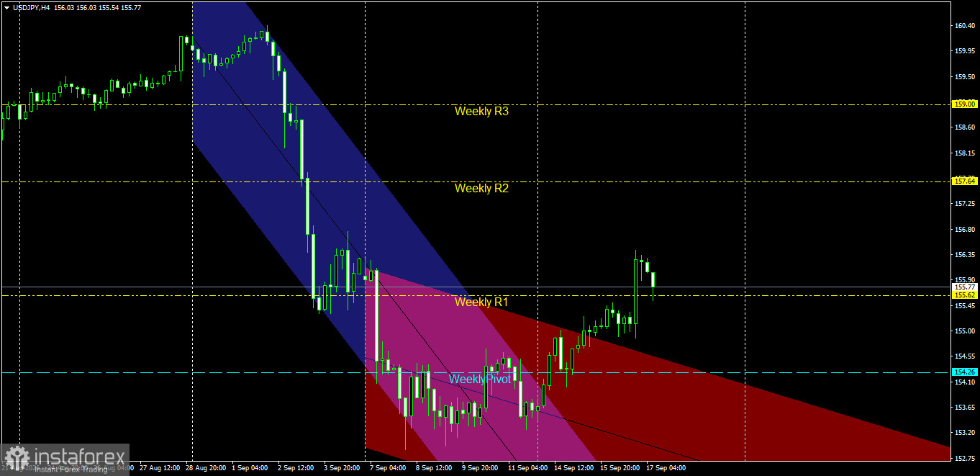
Task: Click the 154.55 price scale value
Action: [964, 356]
